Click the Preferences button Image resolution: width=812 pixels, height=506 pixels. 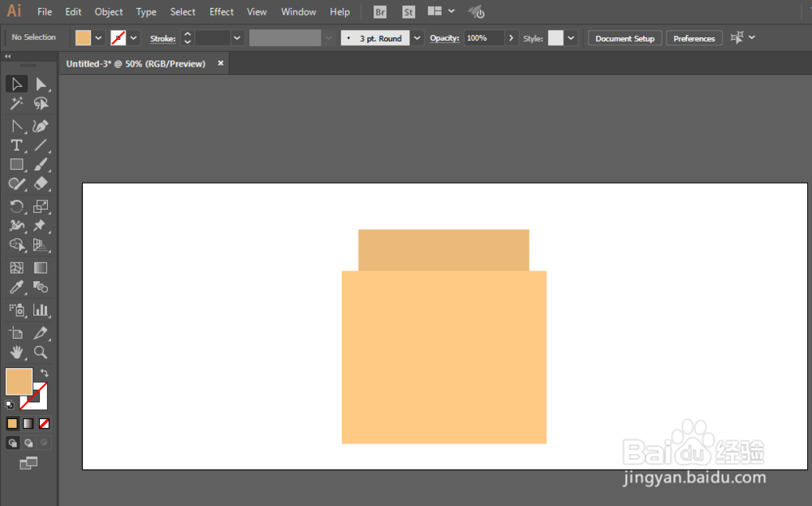coord(694,38)
